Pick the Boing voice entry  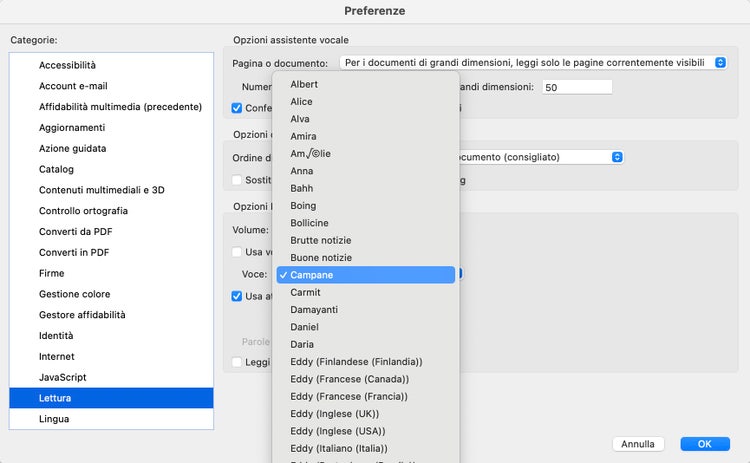pos(304,205)
